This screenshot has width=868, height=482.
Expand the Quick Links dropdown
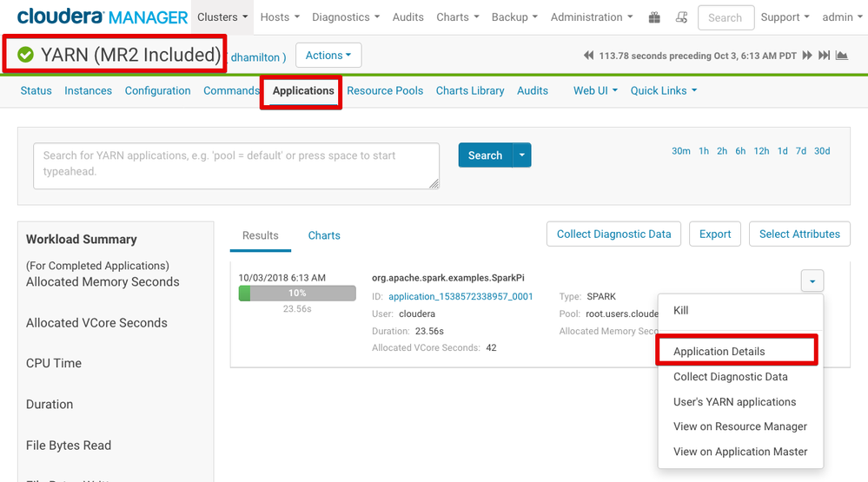coord(664,91)
